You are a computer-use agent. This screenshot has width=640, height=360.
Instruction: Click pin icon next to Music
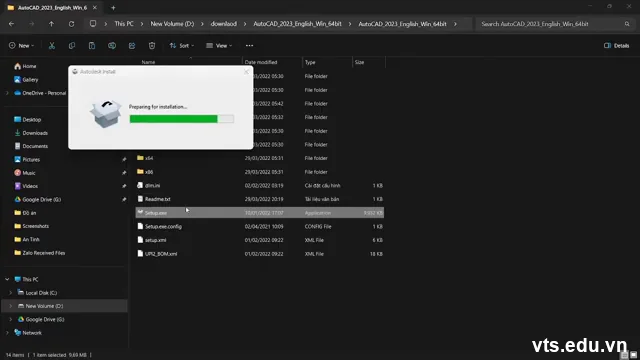124,173
